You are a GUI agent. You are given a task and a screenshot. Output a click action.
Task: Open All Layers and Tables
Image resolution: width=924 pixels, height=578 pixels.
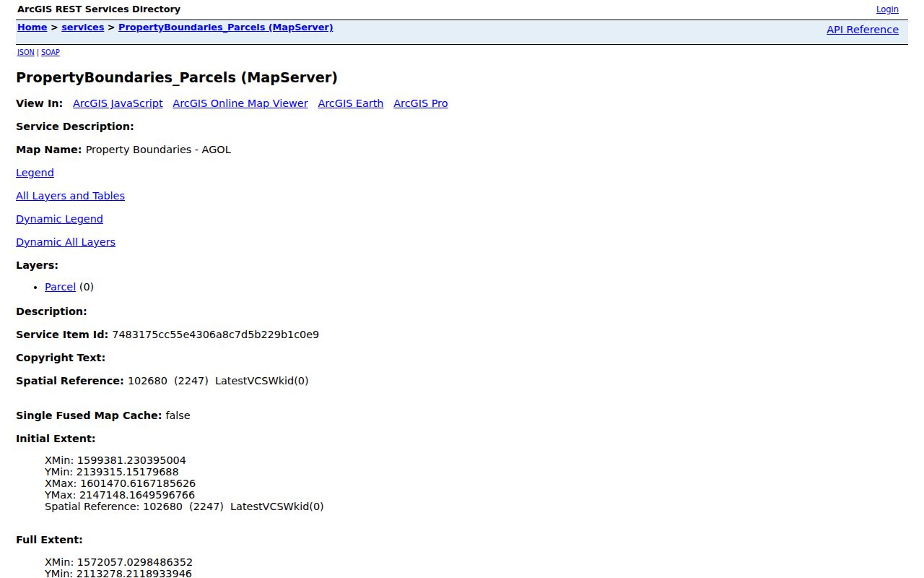(70, 196)
